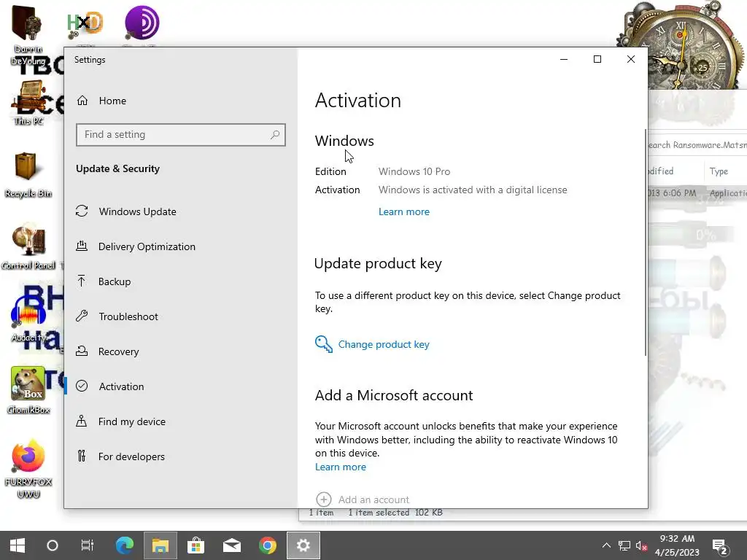The width and height of the screenshot is (747, 560).
Task: Click the Troubleshoot wrench icon
Action: point(82,316)
